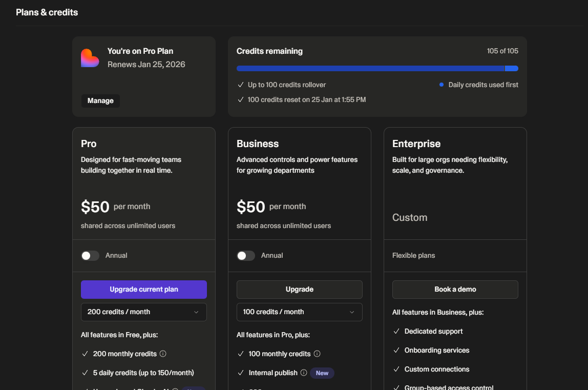Click the Plans & credits page heading
Viewport: 588px width, 390px height.
coord(47,12)
